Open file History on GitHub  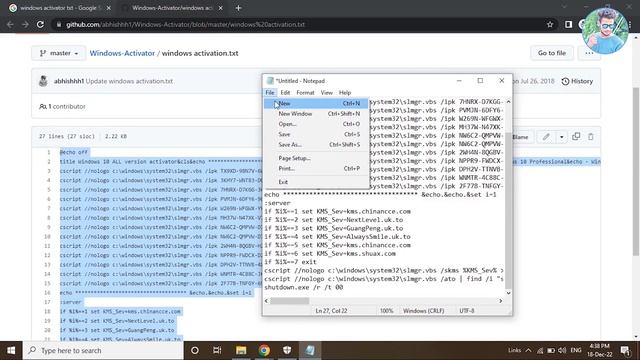[577, 81]
